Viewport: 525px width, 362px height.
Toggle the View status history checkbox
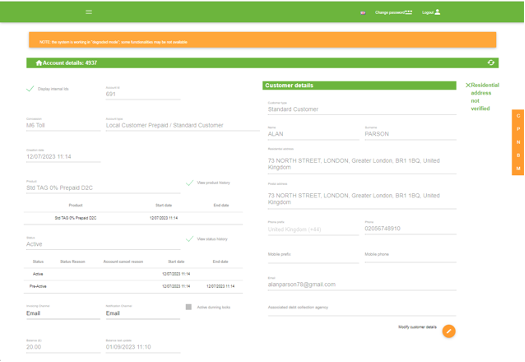190,239
